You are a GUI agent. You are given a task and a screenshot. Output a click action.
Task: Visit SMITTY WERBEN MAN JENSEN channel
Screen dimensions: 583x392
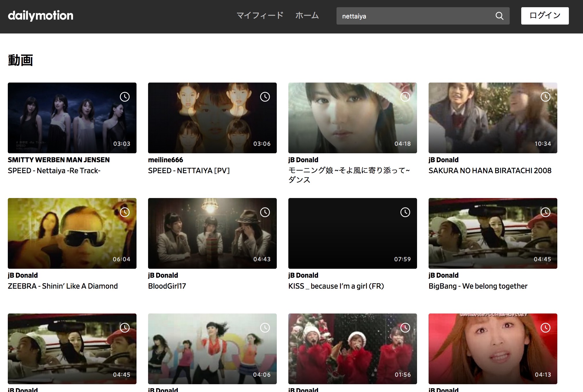click(x=59, y=160)
